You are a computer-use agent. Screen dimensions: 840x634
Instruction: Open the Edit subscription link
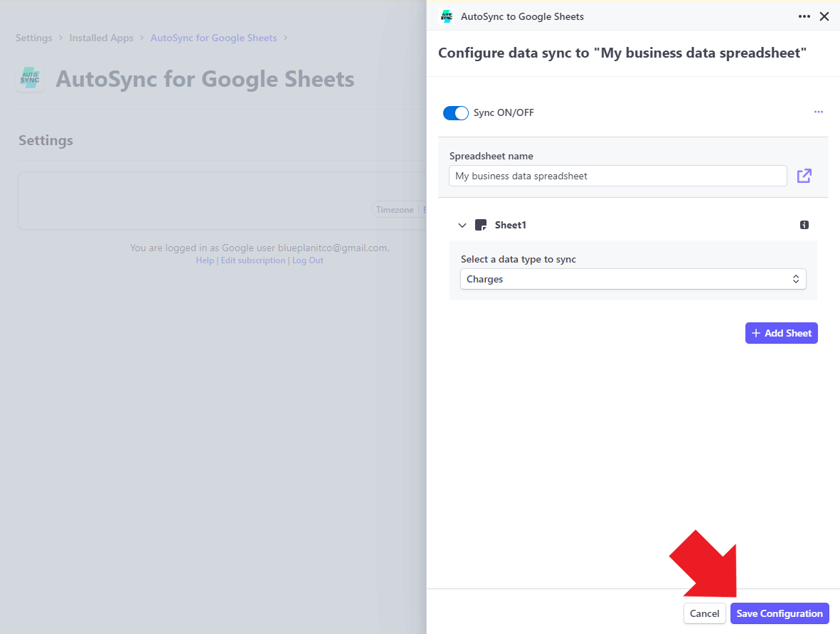pyautogui.click(x=253, y=260)
